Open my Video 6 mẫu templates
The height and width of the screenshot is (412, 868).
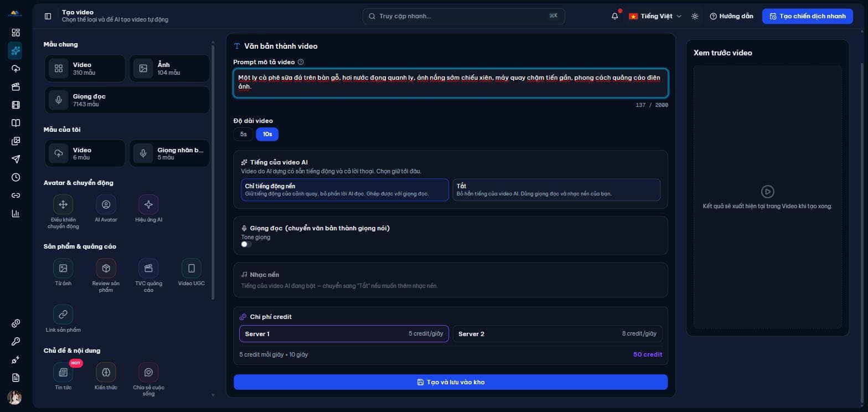85,153
